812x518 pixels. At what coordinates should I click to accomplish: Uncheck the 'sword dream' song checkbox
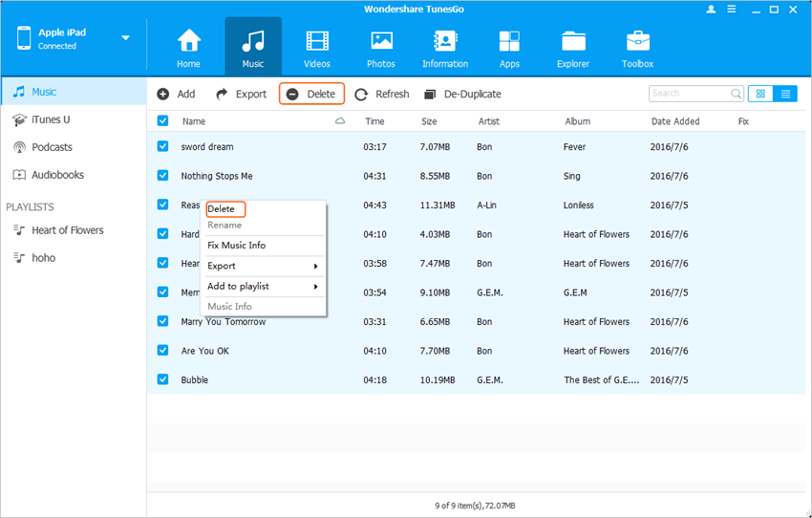pyautogui.click(x=162, y=146)
